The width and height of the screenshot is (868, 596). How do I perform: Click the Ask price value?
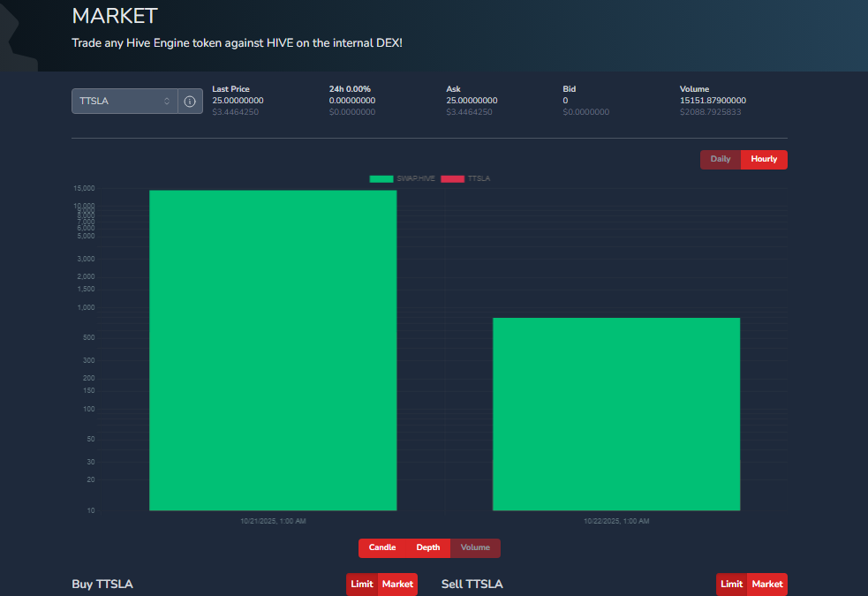click(472, 101)
